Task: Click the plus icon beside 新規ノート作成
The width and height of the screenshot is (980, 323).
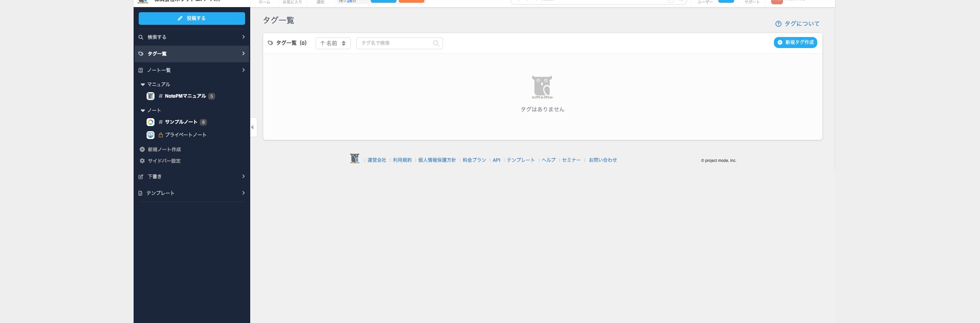Action: (x=142, y=150)
